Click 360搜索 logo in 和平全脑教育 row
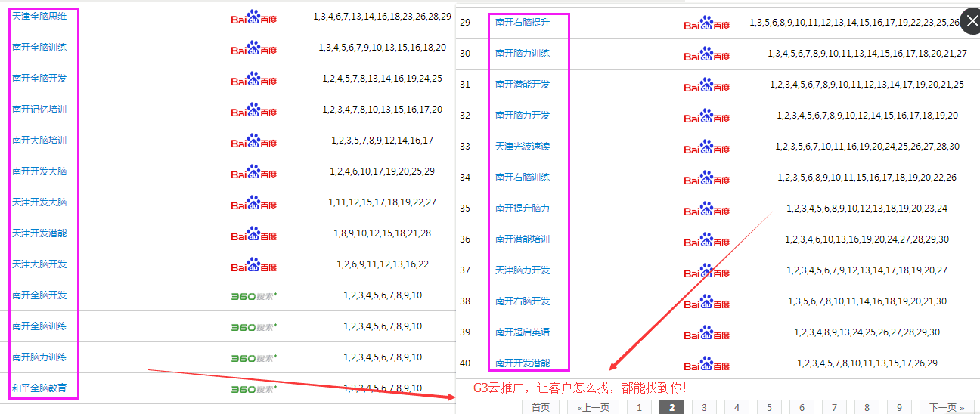This screenshot has width=980, height=414. [254, 389]
